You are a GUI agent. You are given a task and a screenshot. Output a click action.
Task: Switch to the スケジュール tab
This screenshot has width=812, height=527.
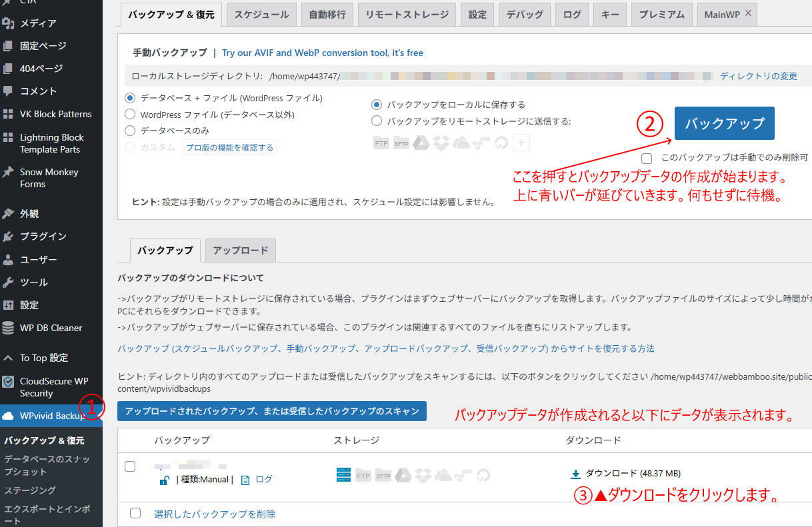(x=261, y=14)
